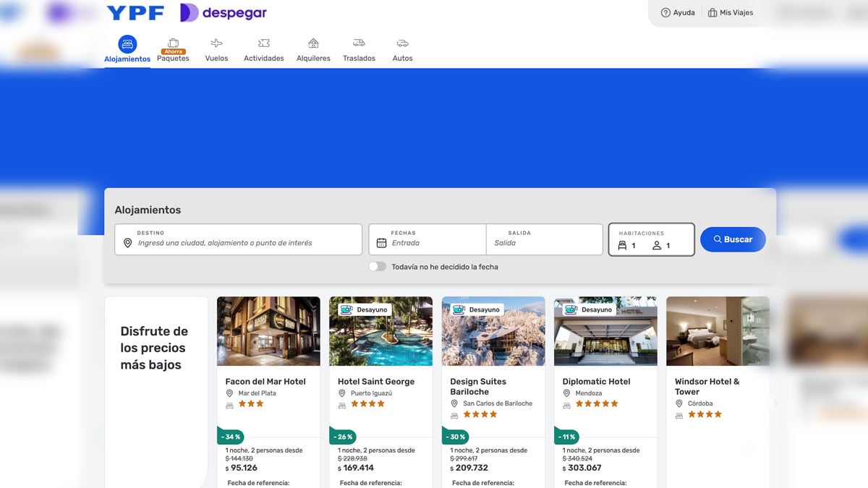Open the Ayuda help link
Image resolution: width=868 pixels, height=488 pixels.
tap(678, 13)
